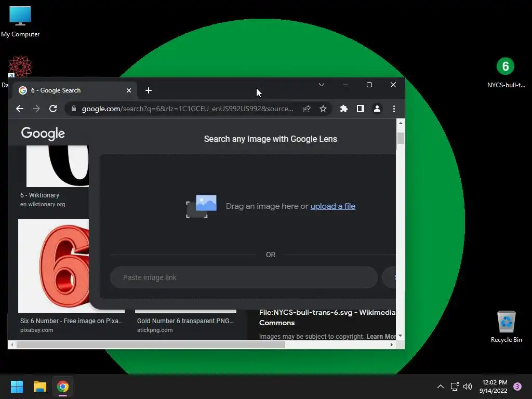Toggle the Chrome side panel icon
The height and width of the screenshot is (399, 532).
tap(361, 109)
